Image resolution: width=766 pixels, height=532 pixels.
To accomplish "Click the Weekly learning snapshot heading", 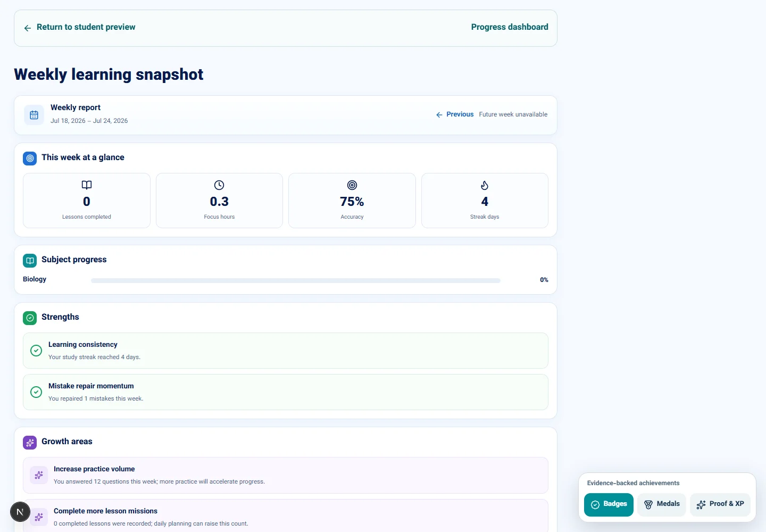I will [109, 74].
